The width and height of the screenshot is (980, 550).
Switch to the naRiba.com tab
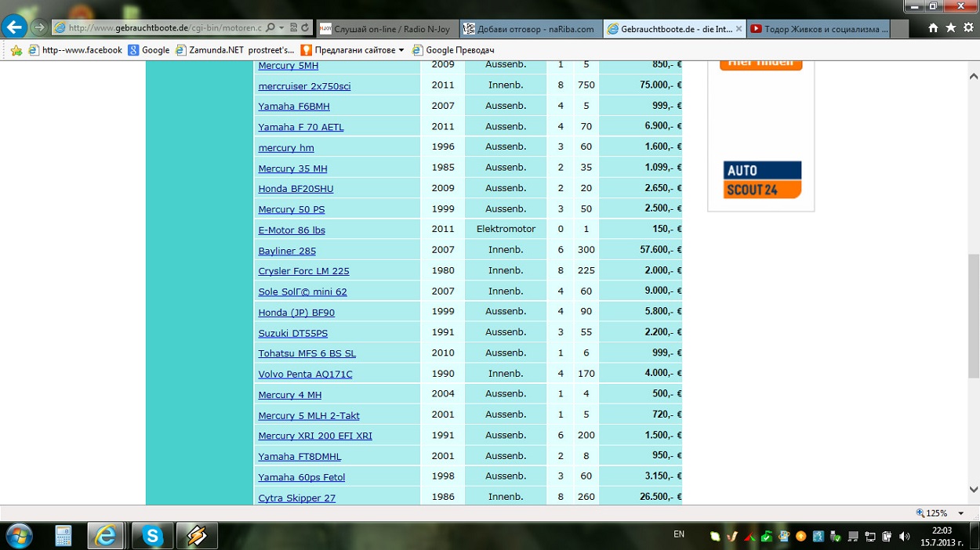[531, 29]
